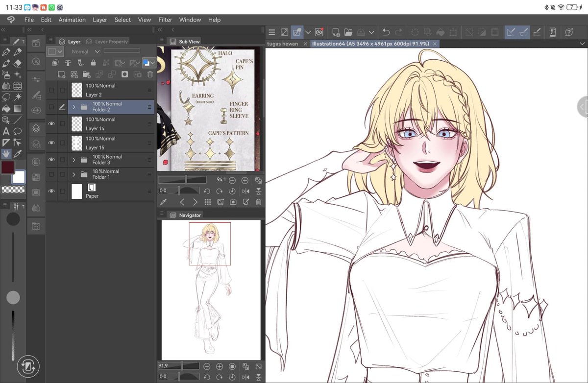Lock the selected layer
Screen dimensions: 588x383
[94, 63]
